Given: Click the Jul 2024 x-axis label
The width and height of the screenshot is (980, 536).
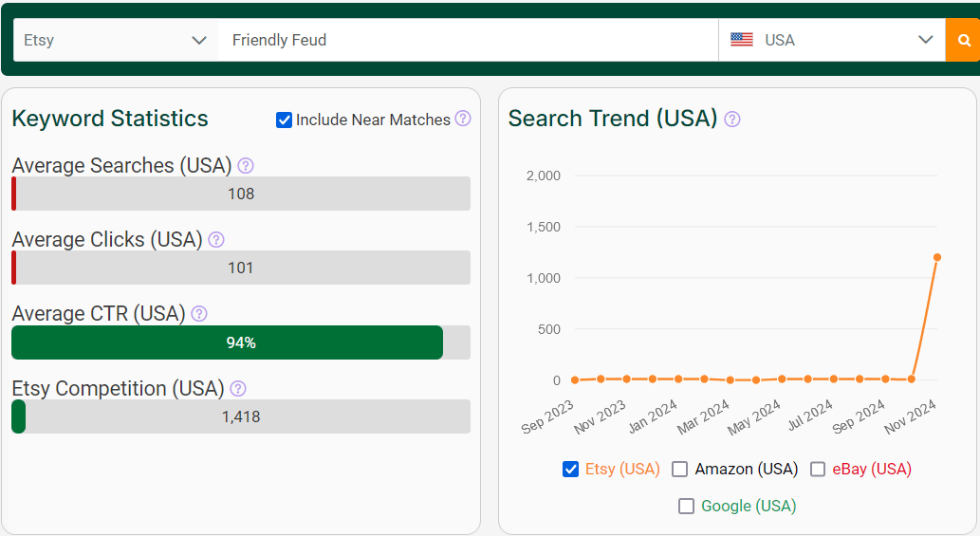Looking at the screenshot, I should tap(810, 416).
